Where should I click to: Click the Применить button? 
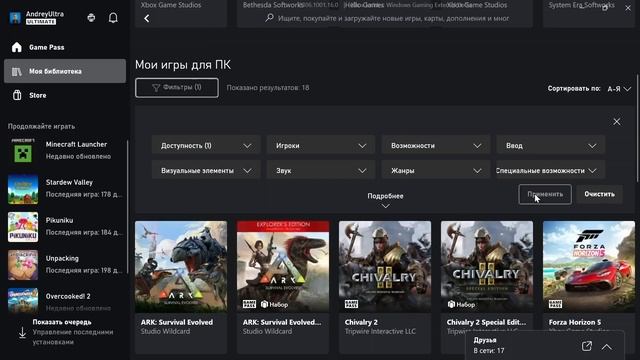coord(545,194)
